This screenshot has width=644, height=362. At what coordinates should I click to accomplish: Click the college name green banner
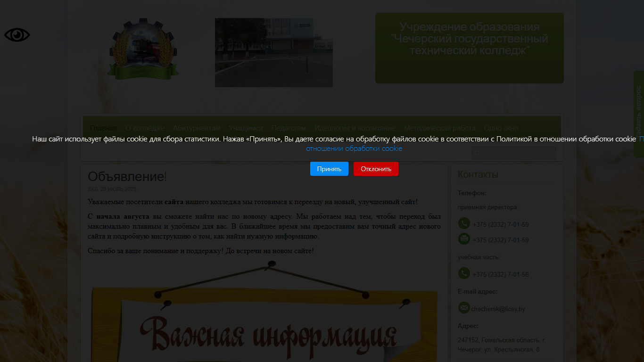470,48
